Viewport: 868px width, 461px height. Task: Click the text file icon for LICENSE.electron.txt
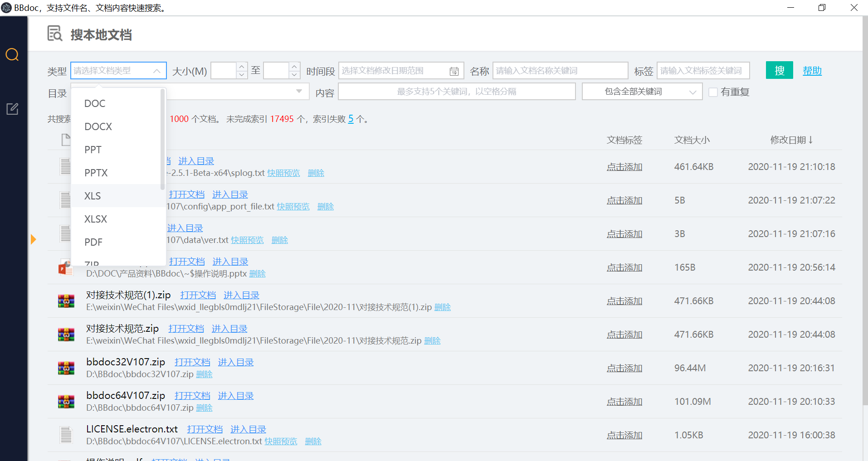[66, 435]
